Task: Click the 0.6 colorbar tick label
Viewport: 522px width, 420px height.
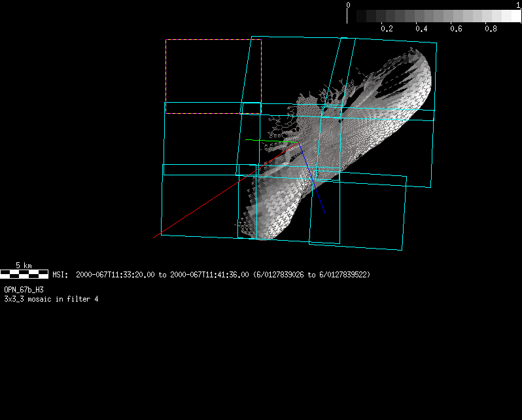Action: point(456,29)
